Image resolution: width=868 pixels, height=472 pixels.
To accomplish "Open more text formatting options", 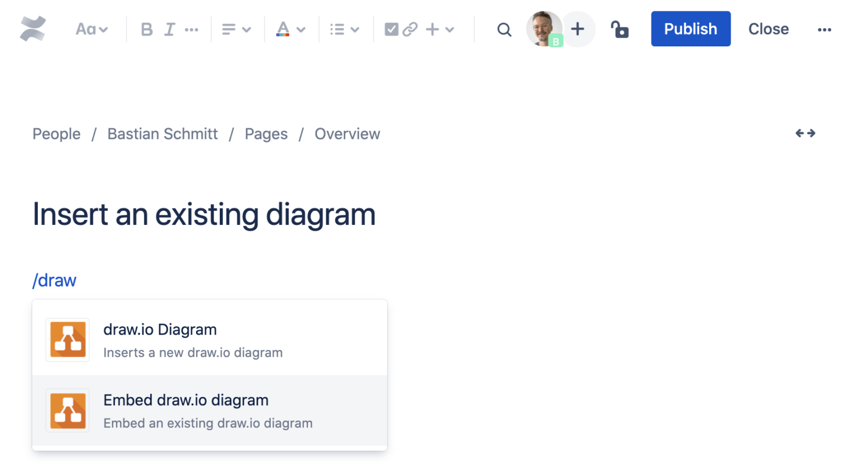I will click(192, 29).
